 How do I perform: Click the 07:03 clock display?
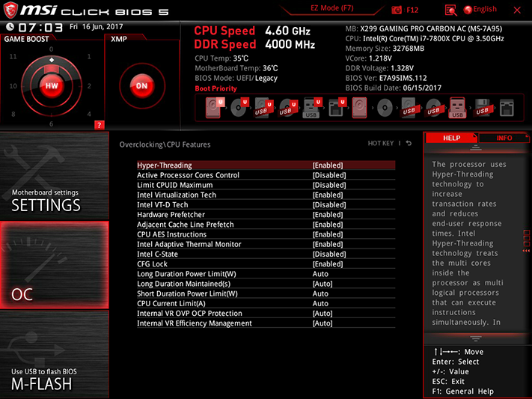tap(40, 27)
